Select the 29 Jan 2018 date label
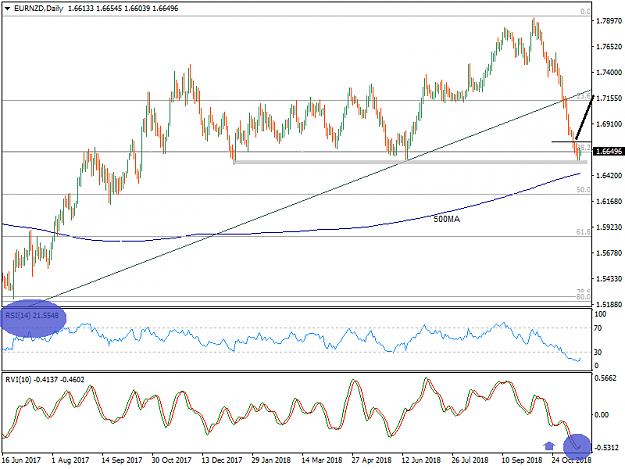 tap(271, 460)
